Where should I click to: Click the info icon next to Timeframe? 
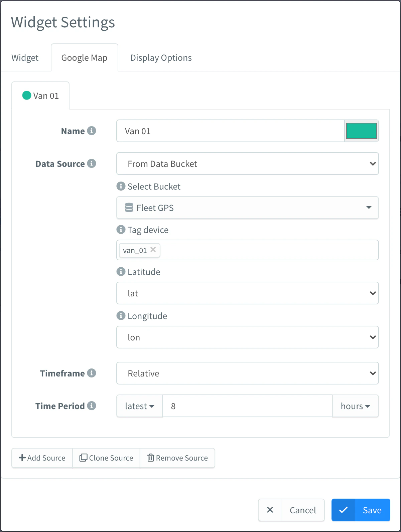point(92,373)
